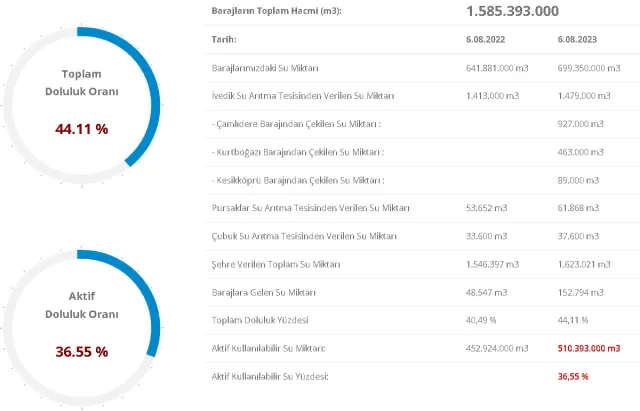Image resolution: width=640 pixels, height=411 pixels.
Task: Click the 36.55 % value inside the gauge
Action: (x=82, y=351)
